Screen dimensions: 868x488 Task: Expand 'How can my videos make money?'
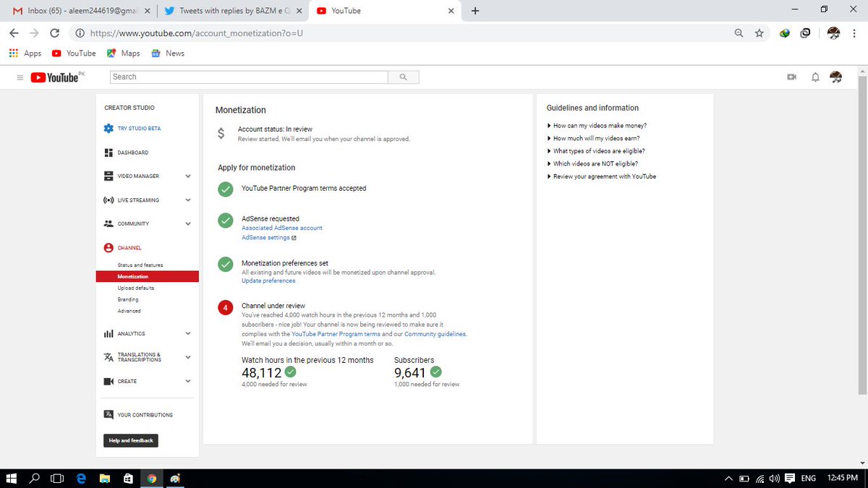[x=597, y=126]
